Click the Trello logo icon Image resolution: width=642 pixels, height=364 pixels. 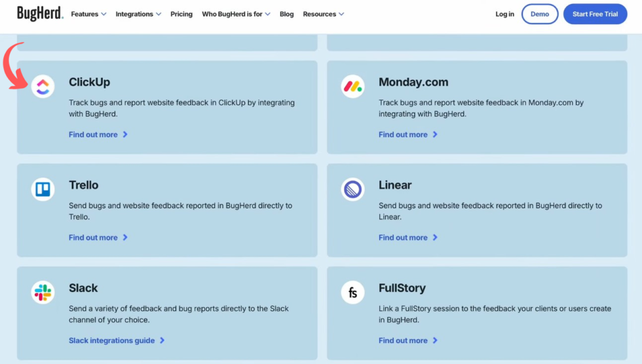[x=43, y=189]
